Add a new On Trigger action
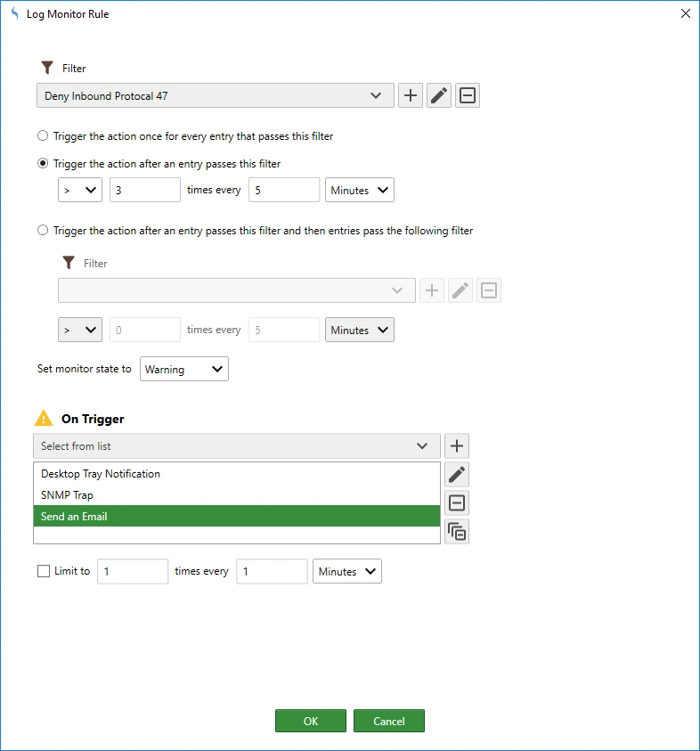700x751 pixels. (457, 446)
